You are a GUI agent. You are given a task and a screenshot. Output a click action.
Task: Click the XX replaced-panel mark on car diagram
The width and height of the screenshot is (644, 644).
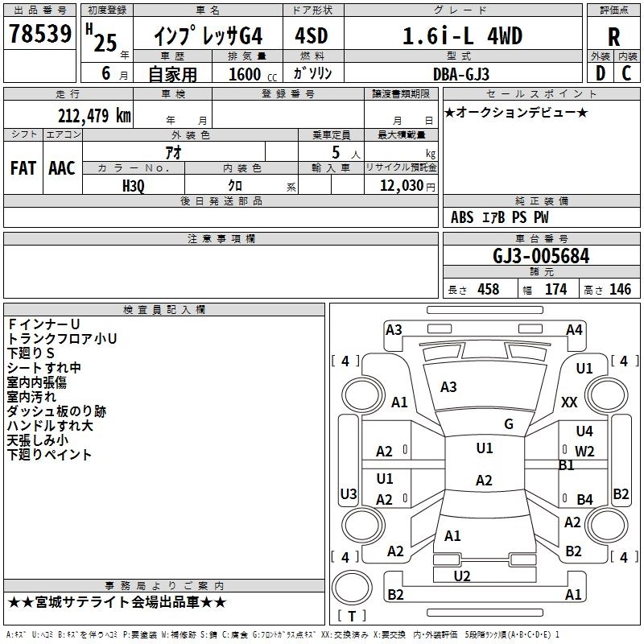pyautogui.click(x=569, y=402)
